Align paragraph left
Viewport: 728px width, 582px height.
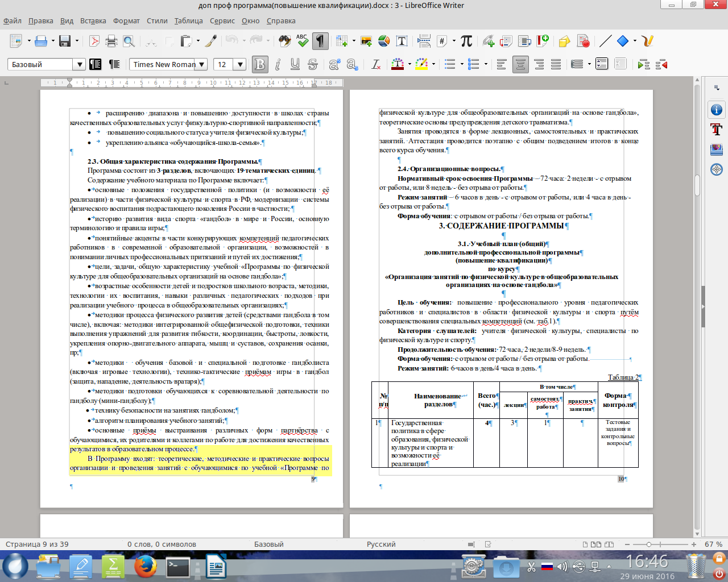(x=501, y=64)
